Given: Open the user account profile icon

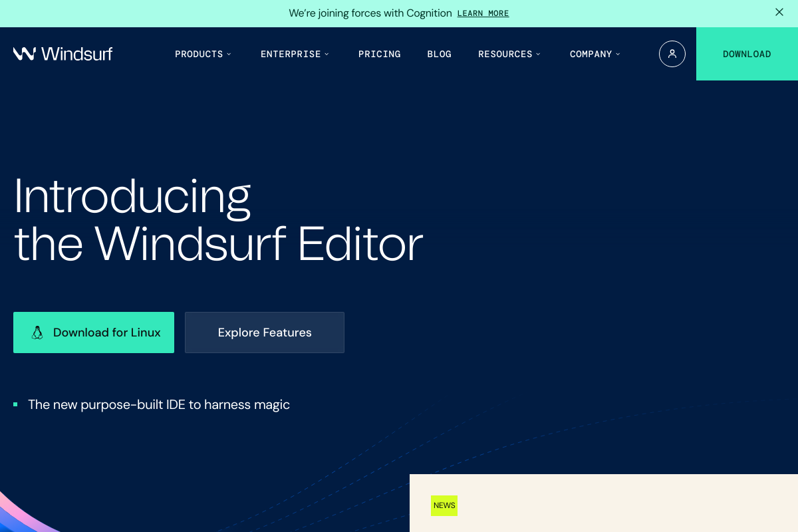Looking at the screenshot, I should tap(672, 54).
